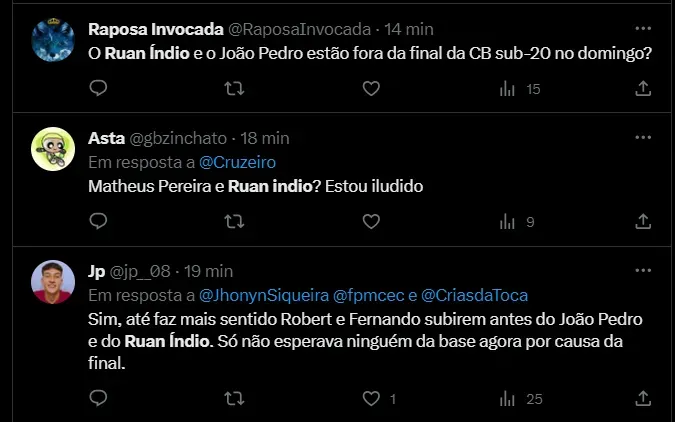
Task: Reply to Asta's tweet
Action: [98, 222]
